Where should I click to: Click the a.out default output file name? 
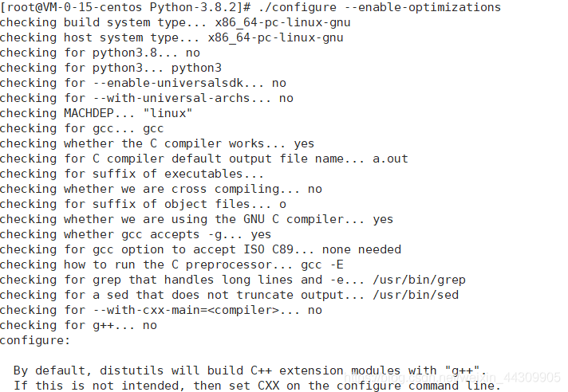(390, 159)
